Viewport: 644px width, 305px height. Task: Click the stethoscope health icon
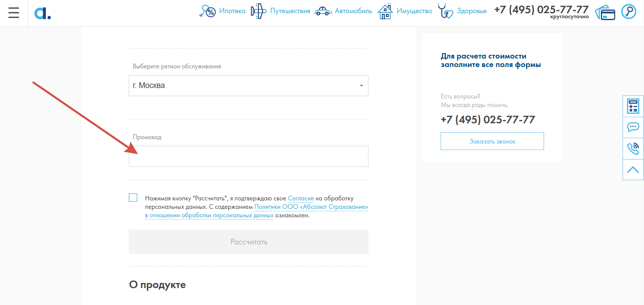click(x=445, y=11)
